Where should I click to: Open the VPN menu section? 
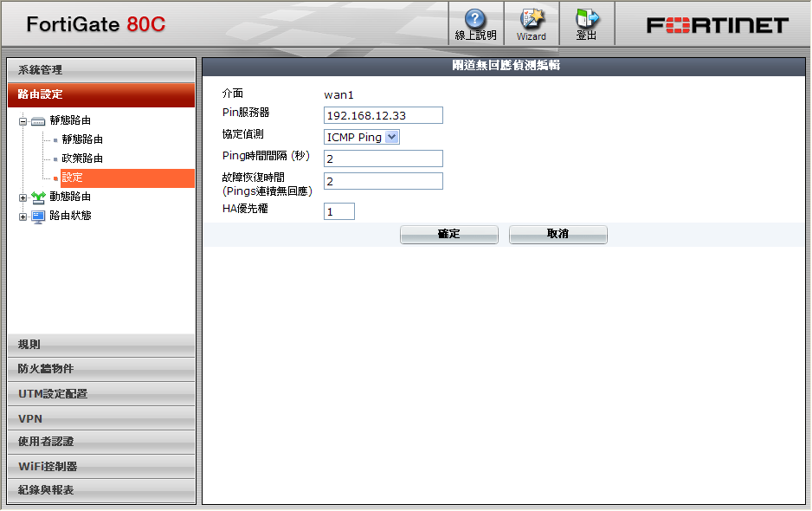(101, 418)
